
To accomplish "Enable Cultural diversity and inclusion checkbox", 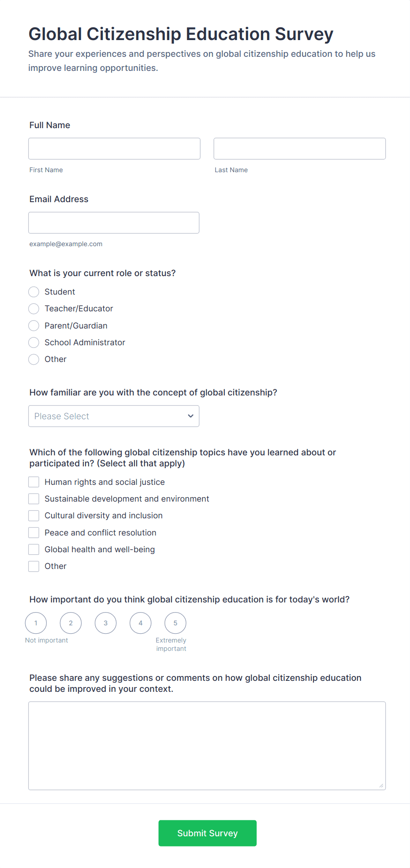I will pos(34,516).
